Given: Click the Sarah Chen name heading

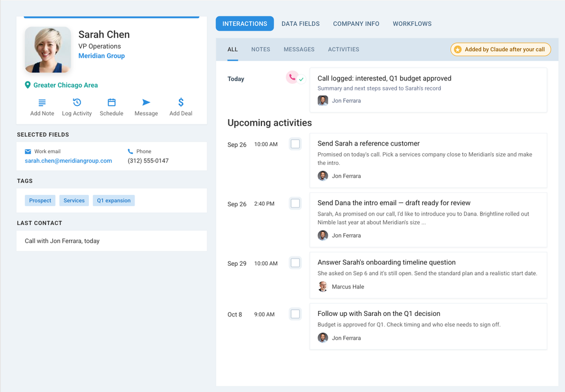Looking at the screenshot, I should coord(104,35).
